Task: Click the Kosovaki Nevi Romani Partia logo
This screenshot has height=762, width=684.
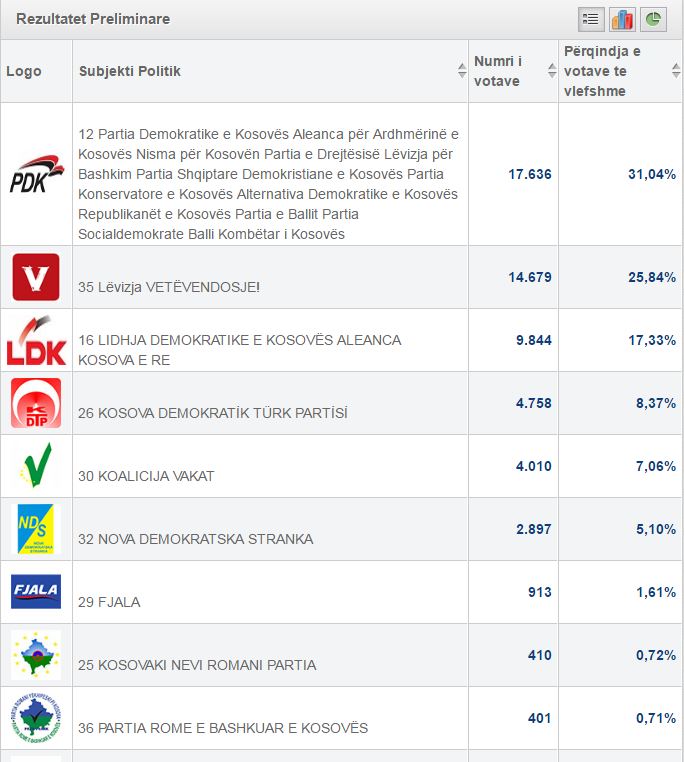Action: (x=36, y=655)
